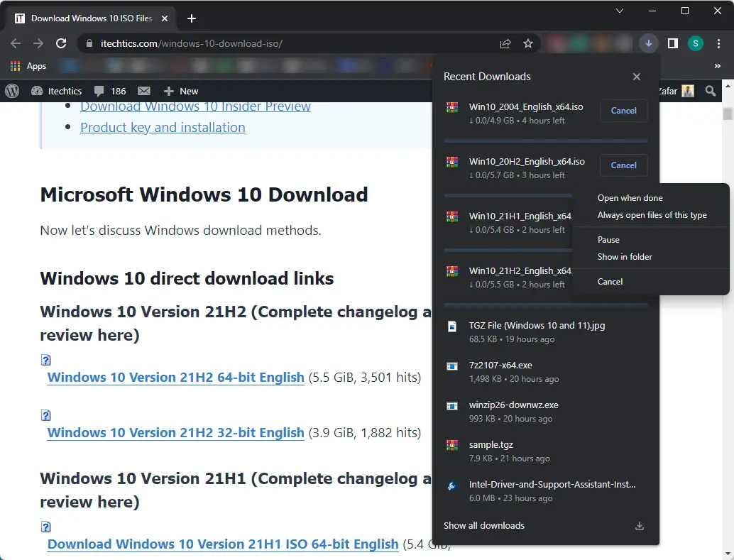Open Windows 10 Version 21H2 32-bit English link

175,433
